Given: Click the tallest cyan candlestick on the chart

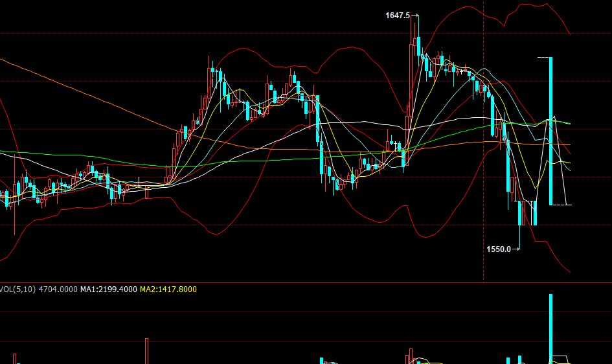Looking at the screenshot, I should (x=550, y=130).
